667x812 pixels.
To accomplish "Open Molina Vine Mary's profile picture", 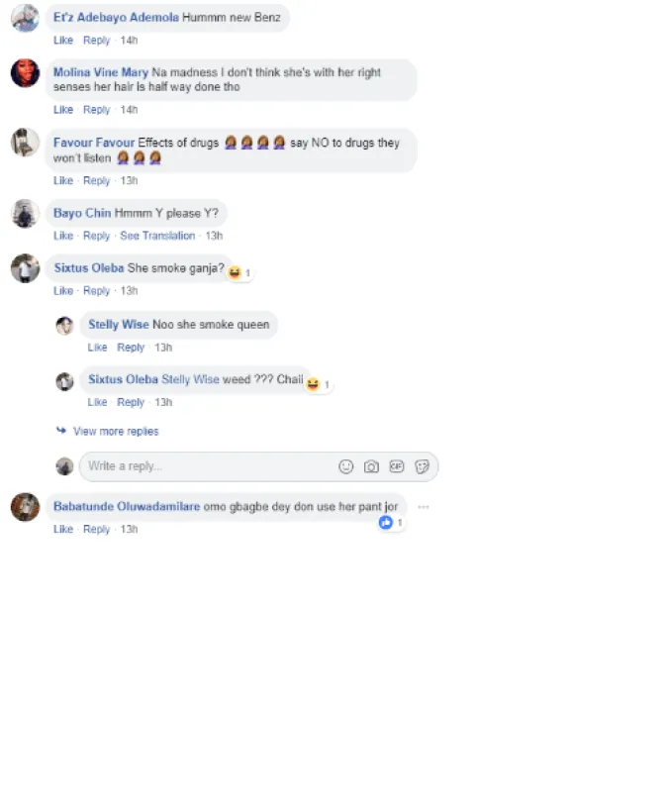I will [25, 73].
